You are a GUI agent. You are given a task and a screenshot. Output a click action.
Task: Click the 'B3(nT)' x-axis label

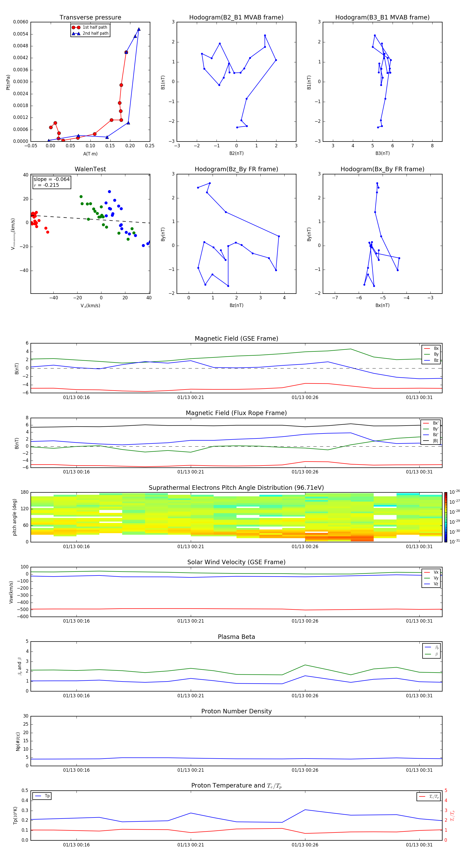point(382,153)
